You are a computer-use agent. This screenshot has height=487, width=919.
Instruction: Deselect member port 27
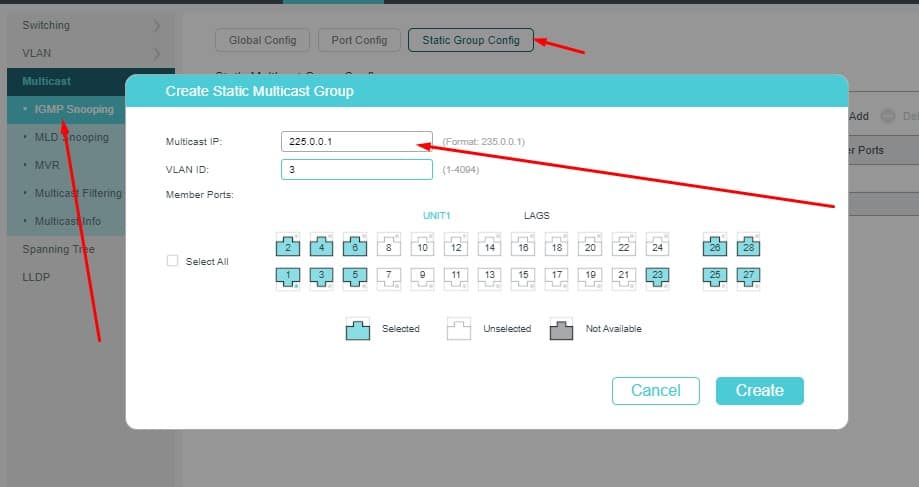click(748, 278)
